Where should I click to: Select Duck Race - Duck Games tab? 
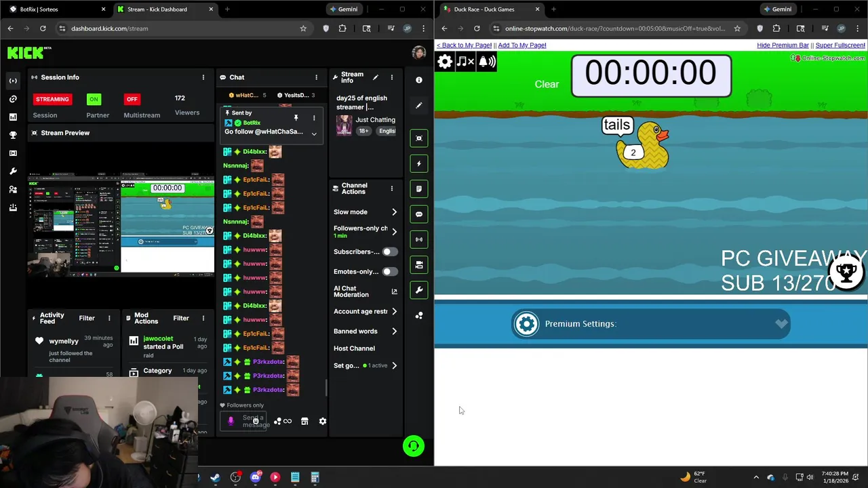pyautogui.click(x=492, y=9)
